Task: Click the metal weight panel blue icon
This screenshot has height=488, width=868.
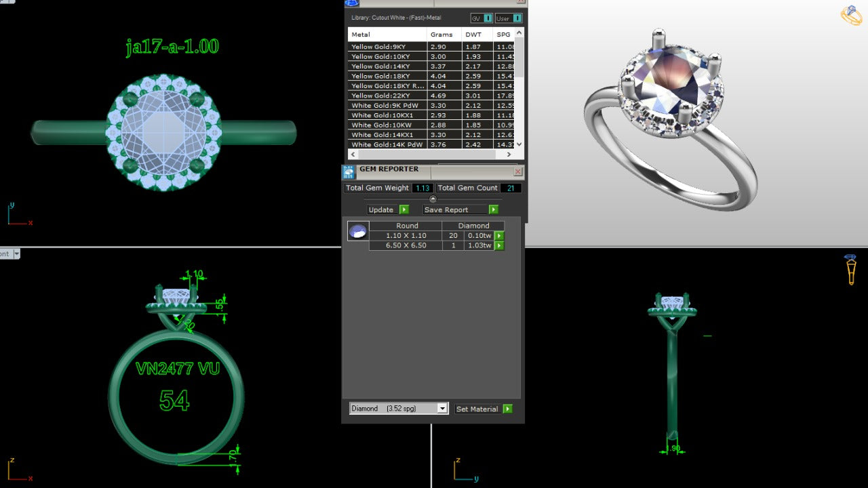Action: click(351, 3)
